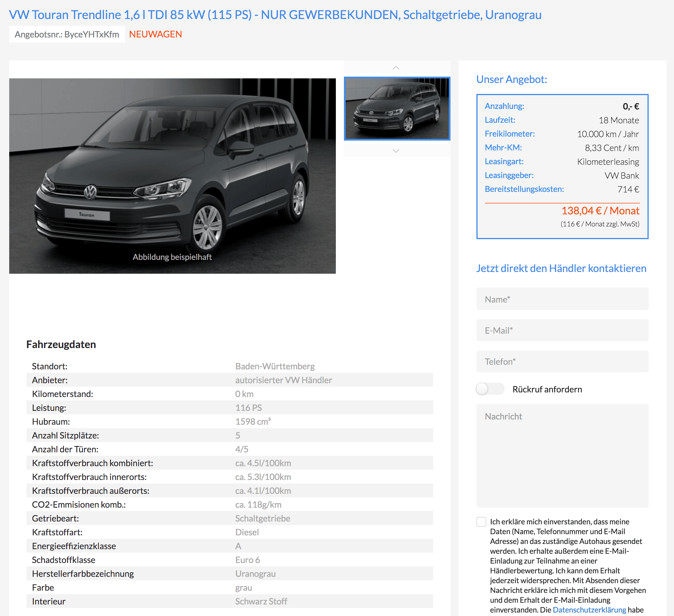This screenshot has height=616, width=674.
Task: Click the Kilometerstand value 0 km
Action: point(244,394)
